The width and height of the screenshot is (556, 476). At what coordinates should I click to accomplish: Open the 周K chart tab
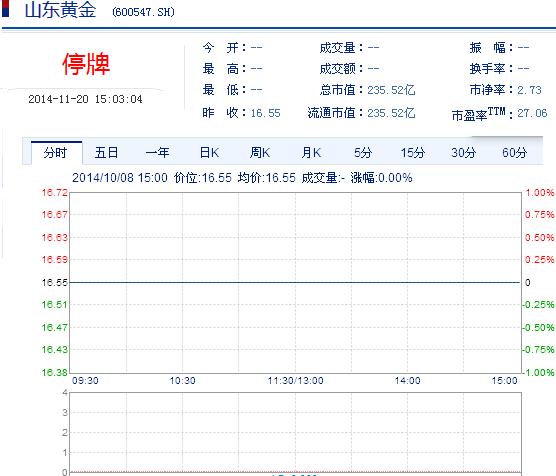(x=260, y=153)
